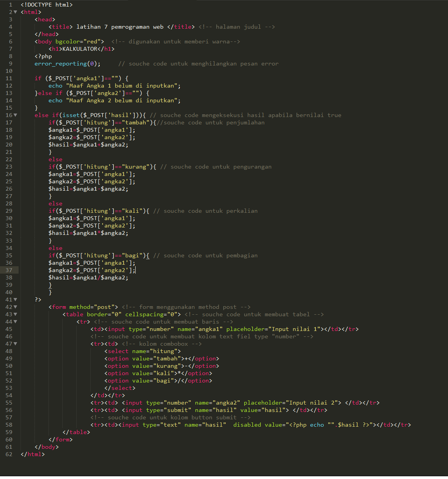Click the 'untuk penjumlahan' comment
The height and width of the screenshot is (479, 448).
pyautogui.click(x=235, y=122)
